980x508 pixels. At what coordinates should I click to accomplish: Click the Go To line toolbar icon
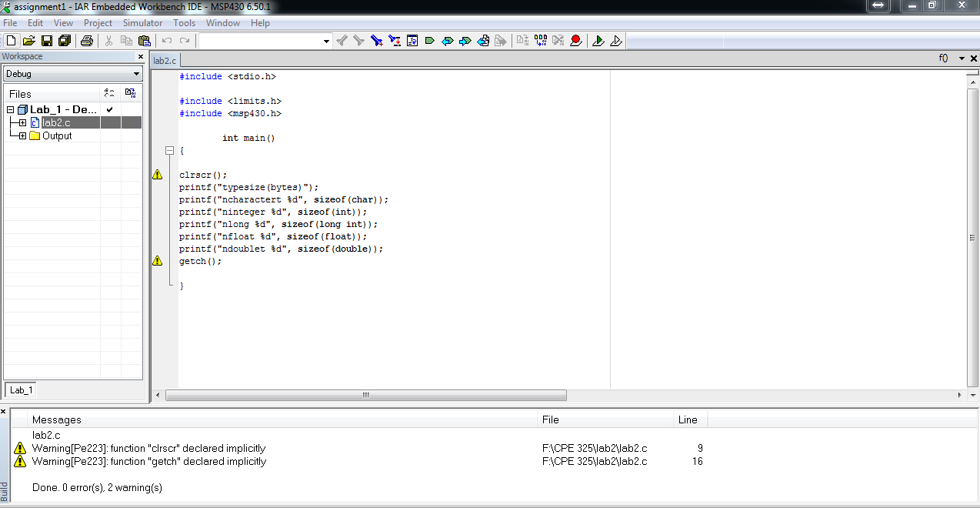[412, 41]
